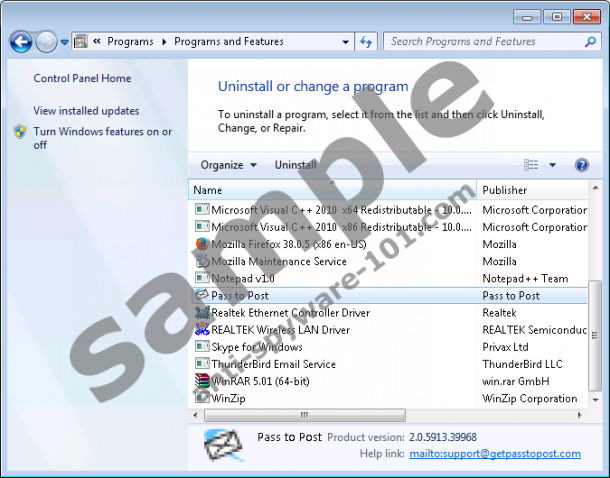Open the help question mark icon

[x=581, y=165]
